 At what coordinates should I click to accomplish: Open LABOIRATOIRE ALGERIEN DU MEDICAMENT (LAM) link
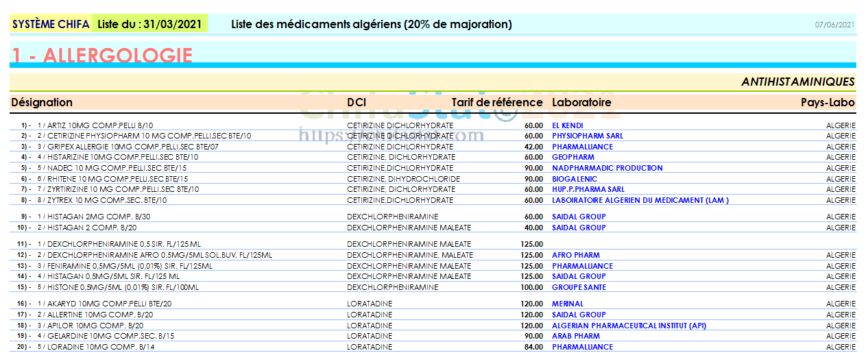pos(640,200)
